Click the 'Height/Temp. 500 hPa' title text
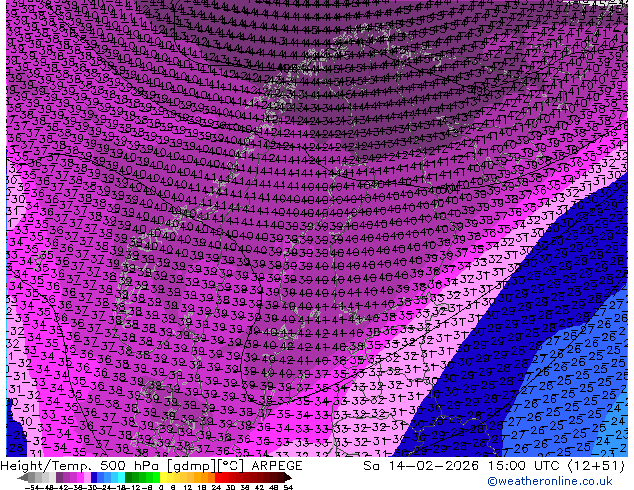This screenshot has width=634, height=490. point(80,466)
